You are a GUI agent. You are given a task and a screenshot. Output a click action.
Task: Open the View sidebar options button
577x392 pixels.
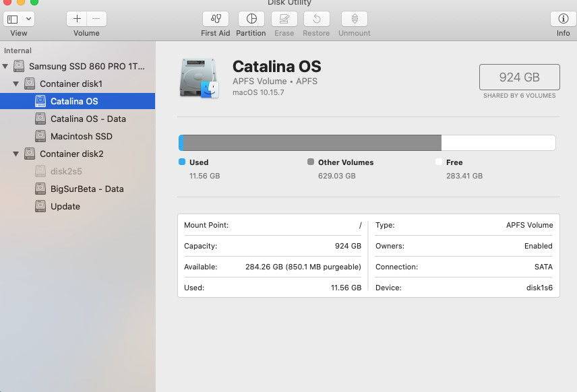[13, 19]
